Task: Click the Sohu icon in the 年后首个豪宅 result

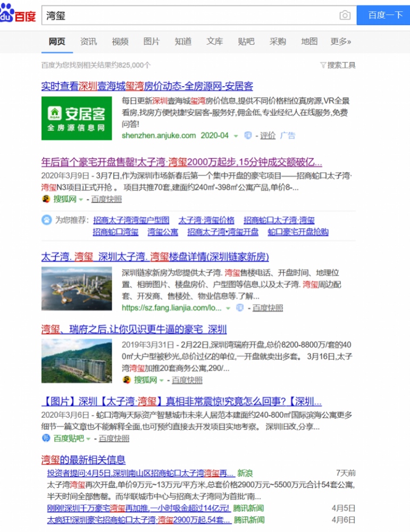Action: click(x=46, y=199)
